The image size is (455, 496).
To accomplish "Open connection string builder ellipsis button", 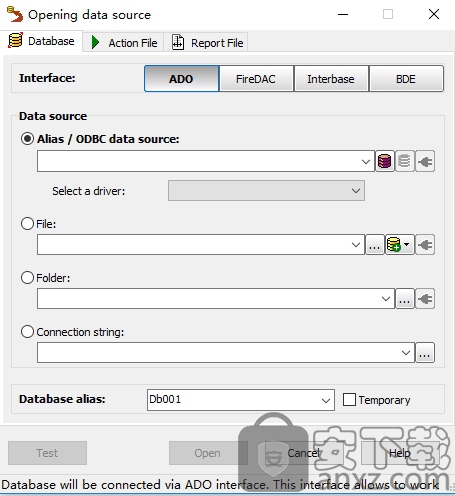I will tap(425, 353).
